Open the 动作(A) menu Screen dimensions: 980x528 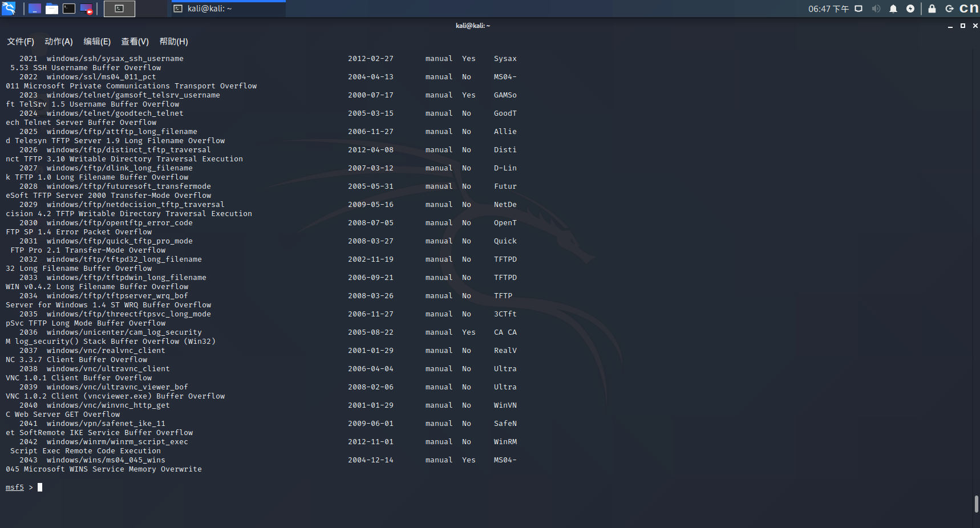(x=59, y=42)
